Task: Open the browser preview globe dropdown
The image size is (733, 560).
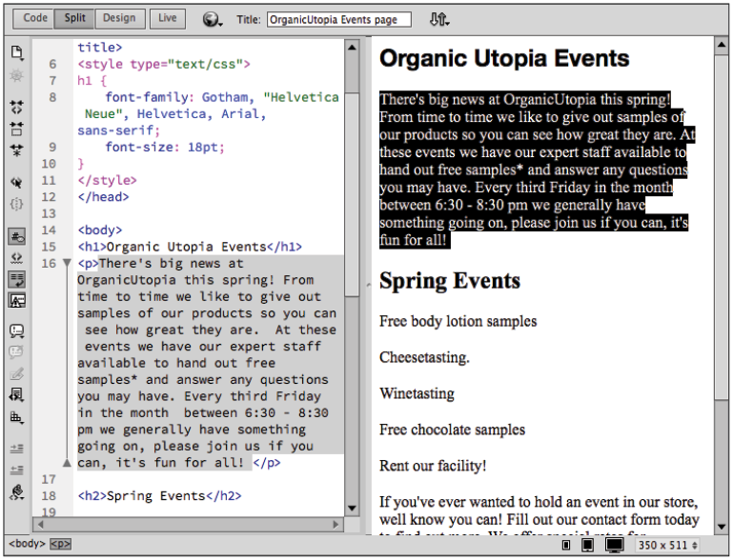Action: (212, 19)
